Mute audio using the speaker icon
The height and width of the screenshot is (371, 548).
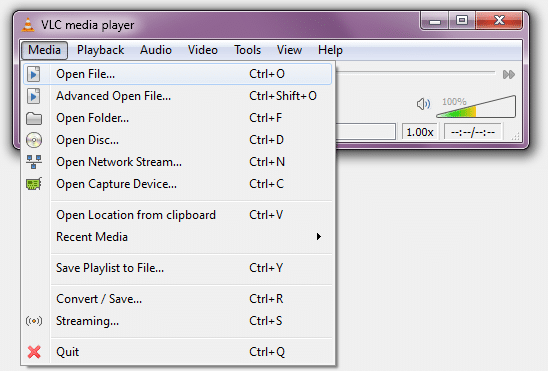(423, 104)
